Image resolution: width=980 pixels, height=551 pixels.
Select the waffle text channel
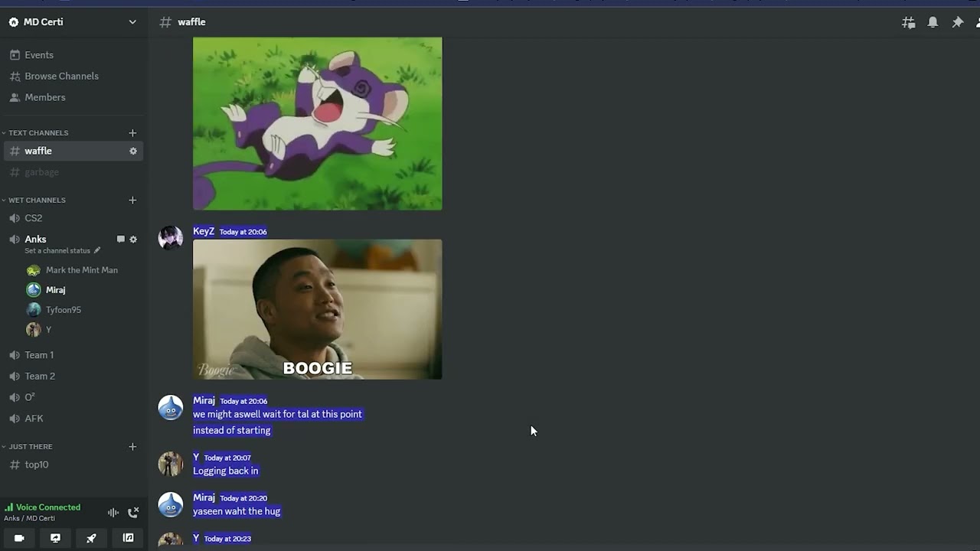(x=73, y=151)
